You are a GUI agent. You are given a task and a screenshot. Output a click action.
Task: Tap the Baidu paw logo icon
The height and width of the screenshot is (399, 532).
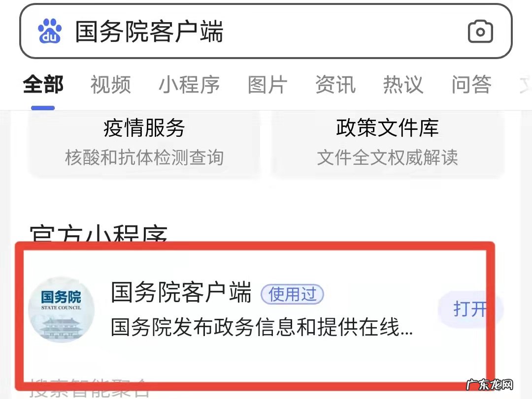pos(50,31)
